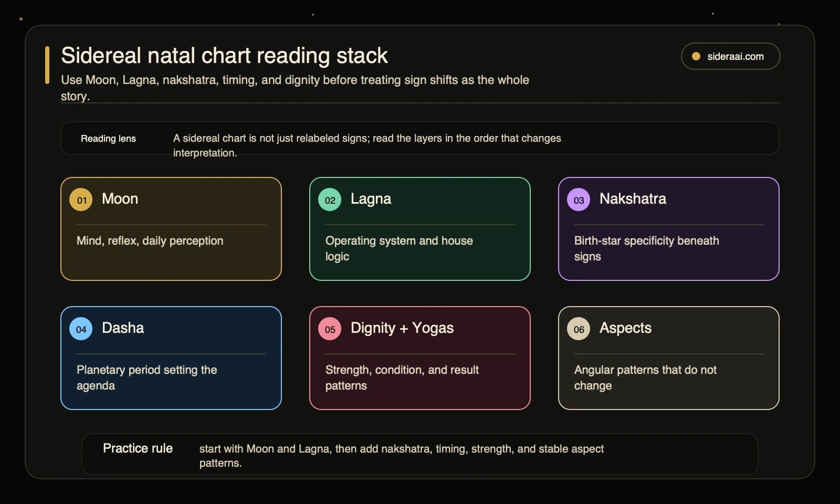Click the Dasha card title

123,328
